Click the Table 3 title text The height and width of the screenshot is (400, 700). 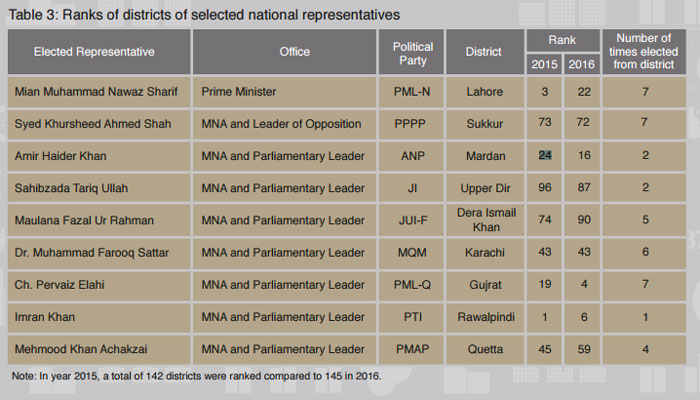click(204, 15)
